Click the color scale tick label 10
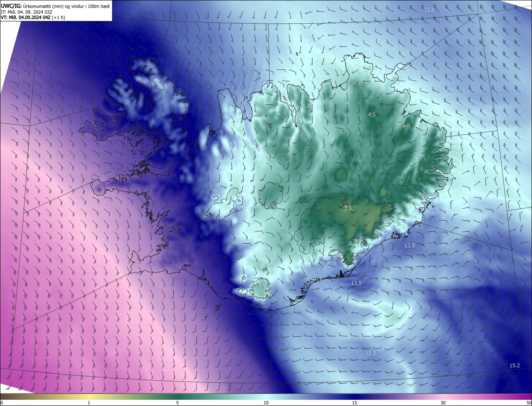This screenshot has height=406, width=532. 266,403
